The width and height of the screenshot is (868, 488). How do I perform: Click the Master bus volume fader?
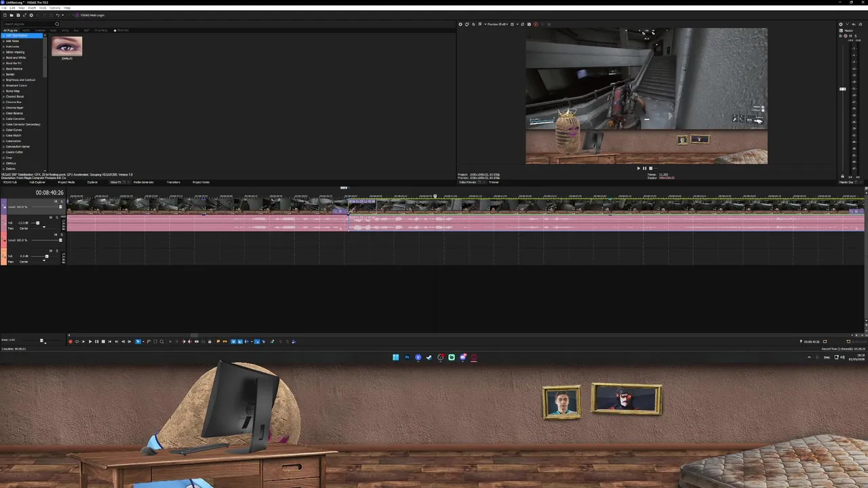click(x=843, y=89)
